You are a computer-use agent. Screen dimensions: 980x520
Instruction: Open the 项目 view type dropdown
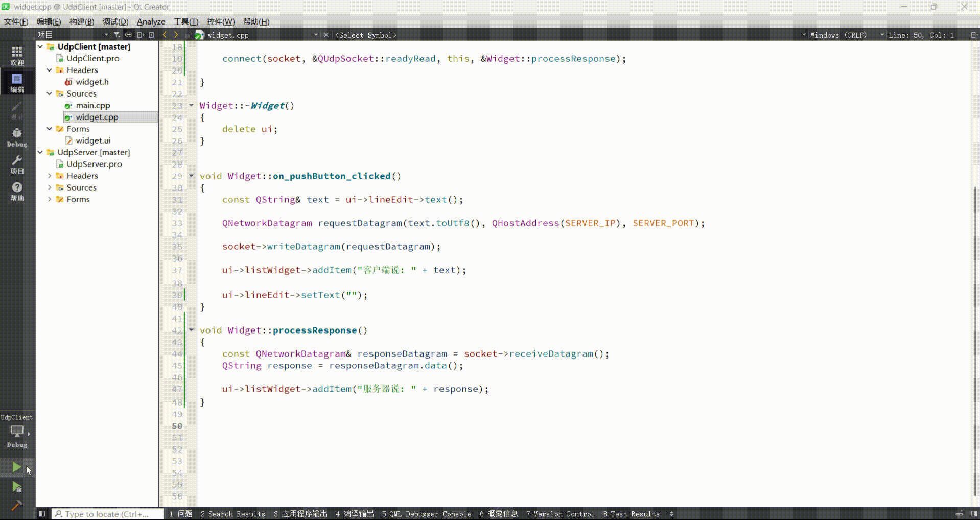pyautogui.click(x=73, y=35)
